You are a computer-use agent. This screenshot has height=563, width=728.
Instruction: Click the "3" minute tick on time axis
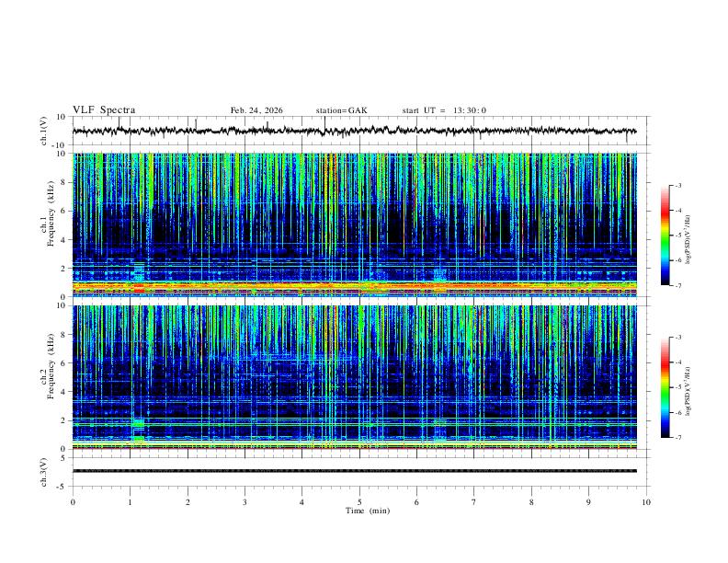[245, 502]
